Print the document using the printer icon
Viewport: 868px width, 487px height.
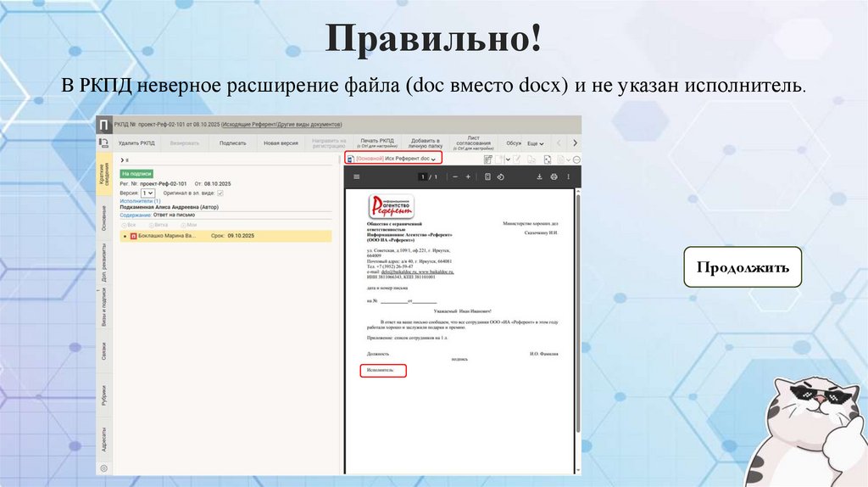[554, 176]
